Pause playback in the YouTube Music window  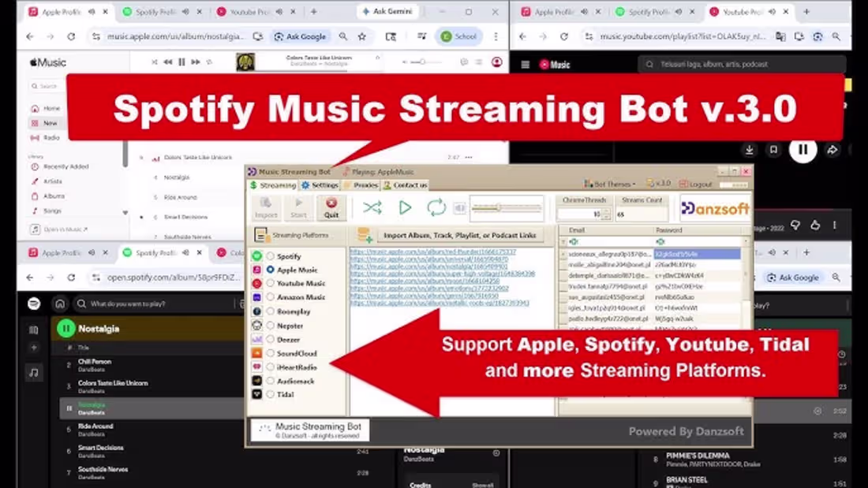(803, 149)
